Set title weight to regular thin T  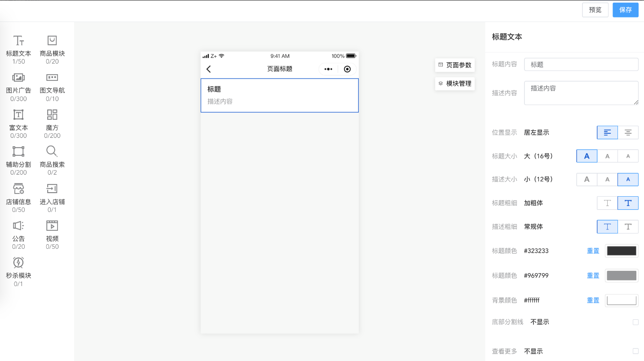click(607, 203)
